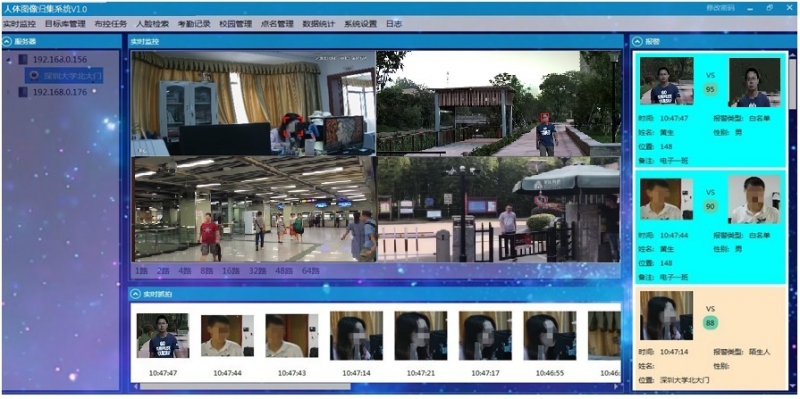Click the 实时监控 video panel header

tap(377, 42)
